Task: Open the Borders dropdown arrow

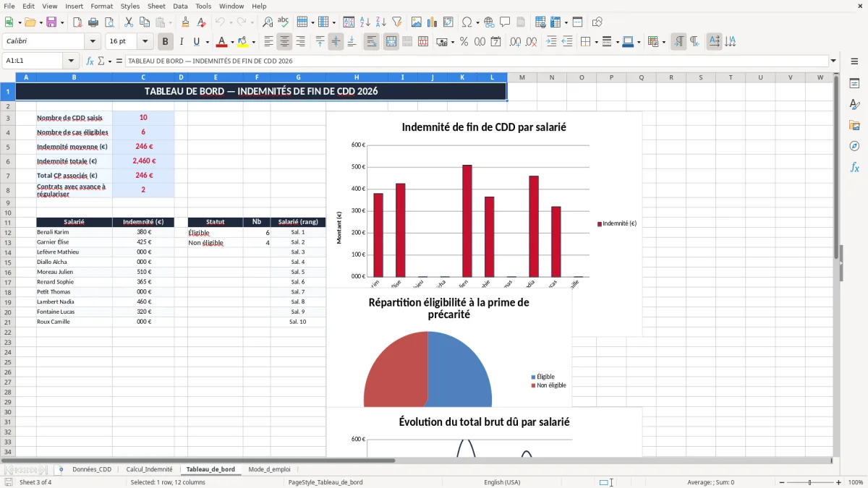Action: (596, 42)
